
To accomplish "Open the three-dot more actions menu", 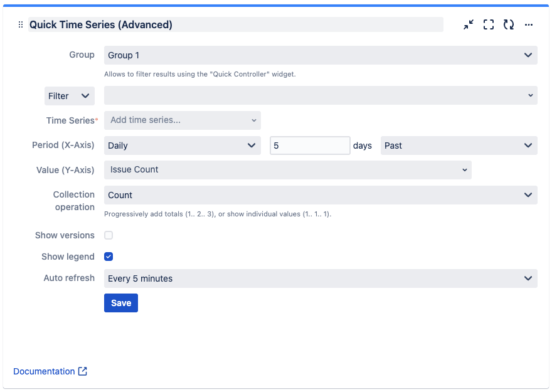I will click(529, 25).
